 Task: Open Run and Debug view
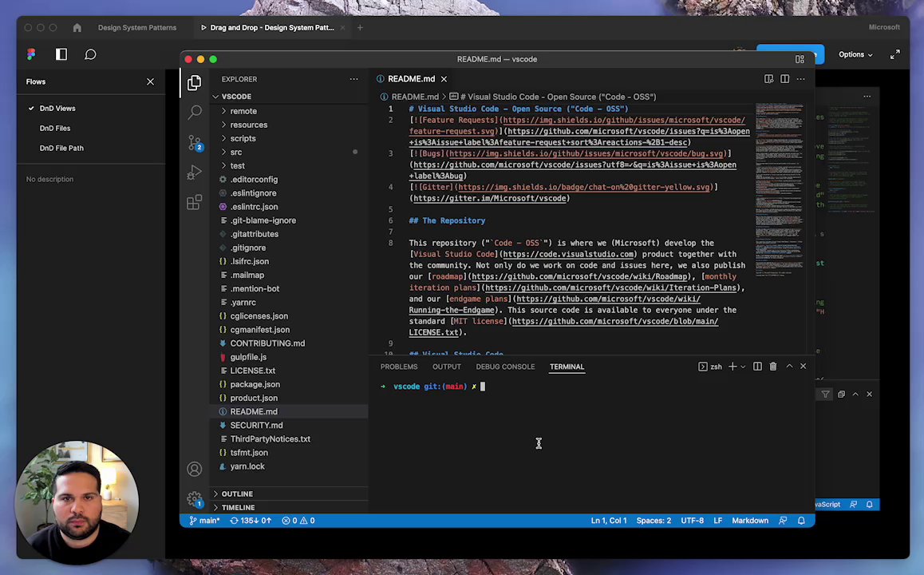[x=194, y=172]
